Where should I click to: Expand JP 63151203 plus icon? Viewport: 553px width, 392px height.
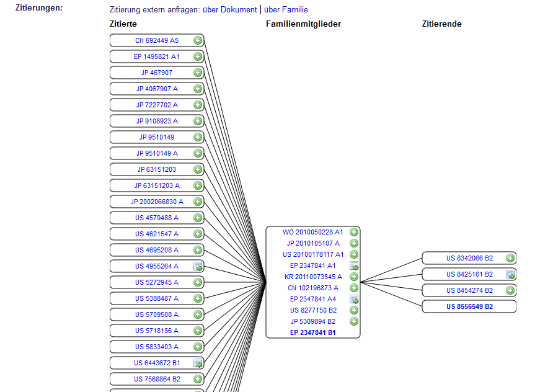pyautogui.click(x=198, y=169)
